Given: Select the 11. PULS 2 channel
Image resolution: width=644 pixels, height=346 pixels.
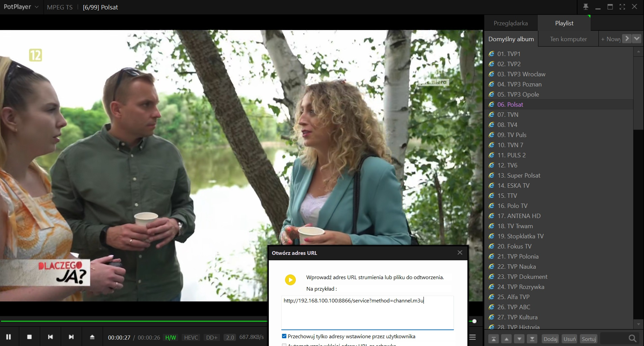Looking at the screenshot, I should 559,155.
